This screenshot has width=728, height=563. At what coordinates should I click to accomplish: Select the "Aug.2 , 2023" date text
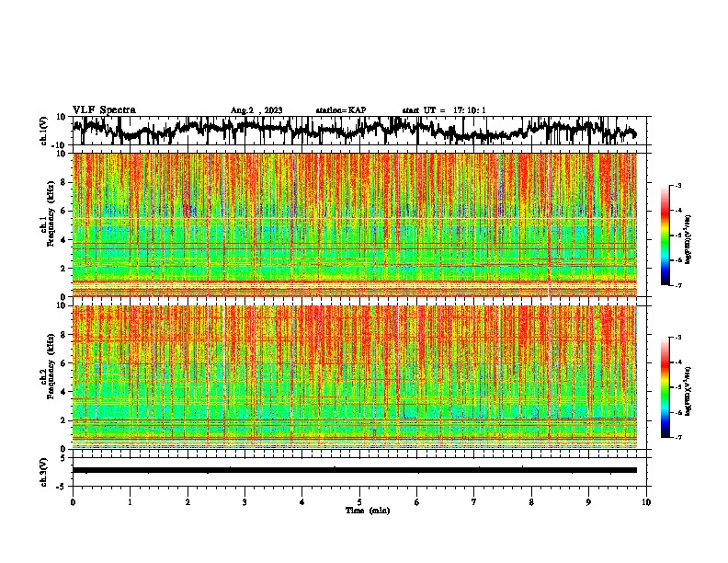pos(256,110)
